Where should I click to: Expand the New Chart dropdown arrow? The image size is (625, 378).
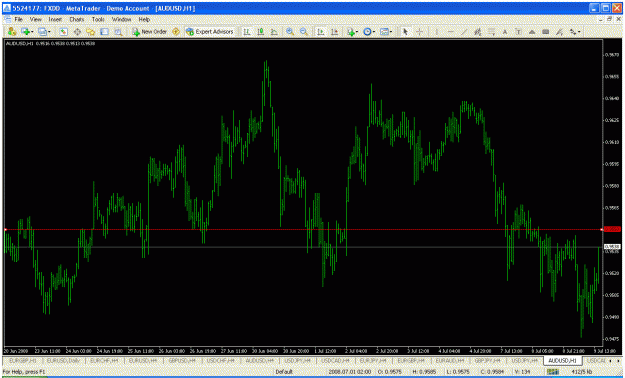[x=32, y=32]
